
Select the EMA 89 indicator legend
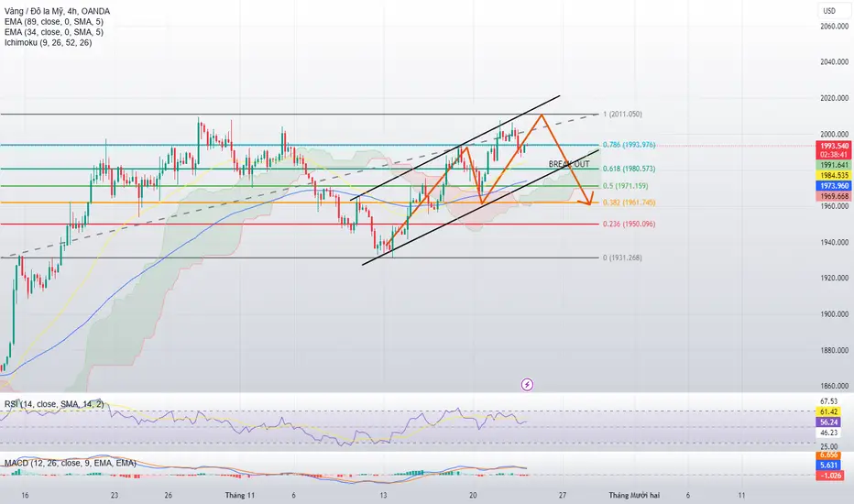pyautogui.click(x=54, y=22)
